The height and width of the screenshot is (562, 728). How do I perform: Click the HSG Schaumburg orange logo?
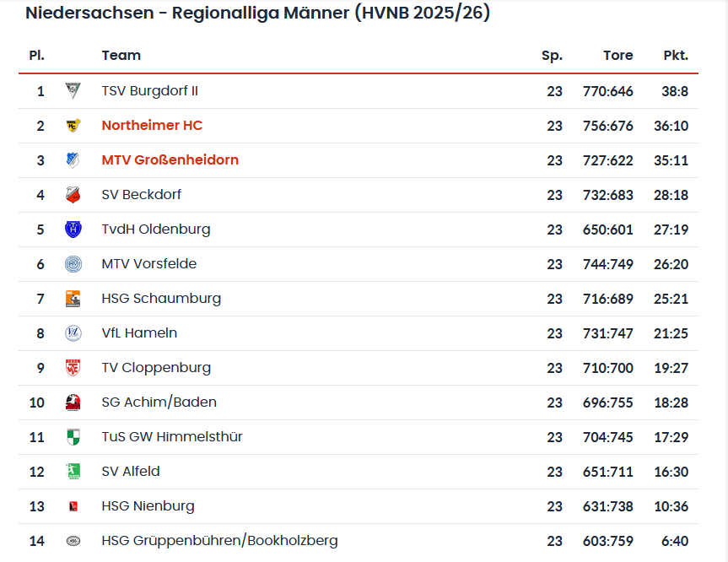(73, 299)
